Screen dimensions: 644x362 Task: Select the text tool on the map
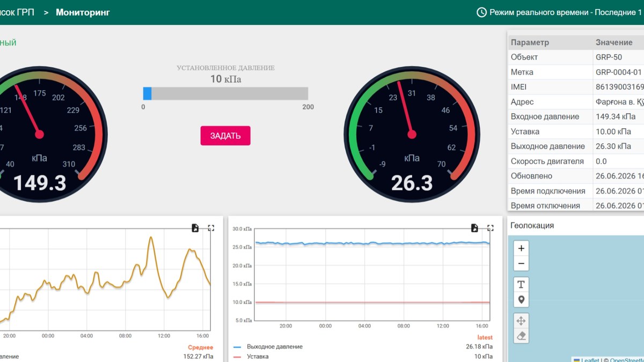coord(521,284)
